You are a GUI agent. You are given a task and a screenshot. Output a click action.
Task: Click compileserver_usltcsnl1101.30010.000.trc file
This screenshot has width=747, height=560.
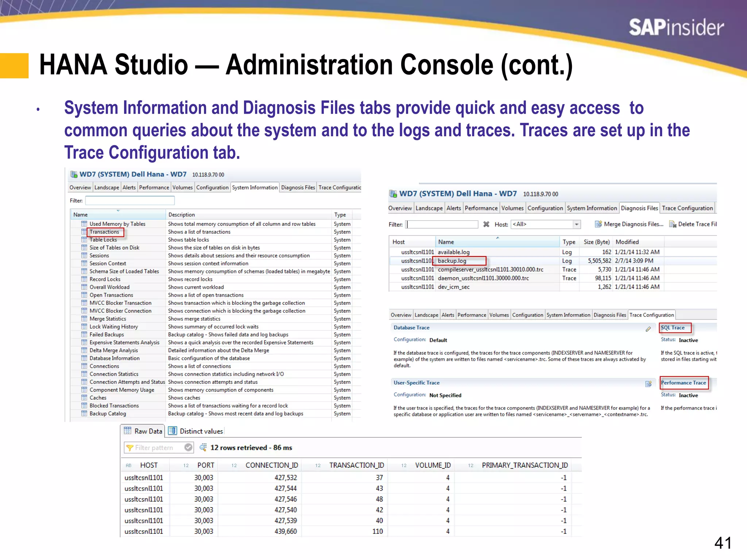coord(491,269)
